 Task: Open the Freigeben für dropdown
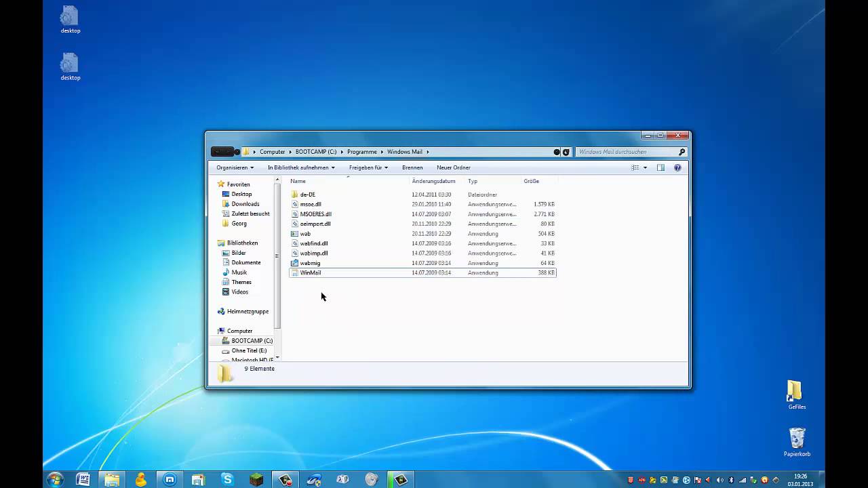(x=368, y=167)
